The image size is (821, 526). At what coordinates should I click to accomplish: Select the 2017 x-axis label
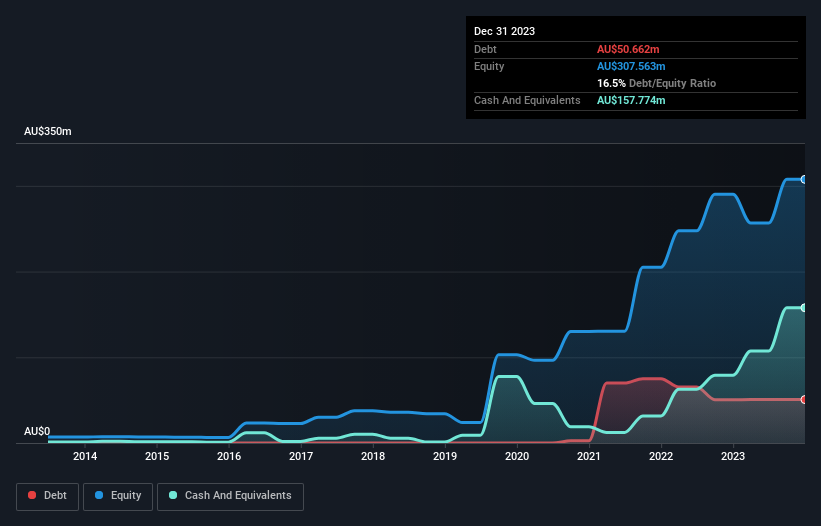[x=301, y=456]
